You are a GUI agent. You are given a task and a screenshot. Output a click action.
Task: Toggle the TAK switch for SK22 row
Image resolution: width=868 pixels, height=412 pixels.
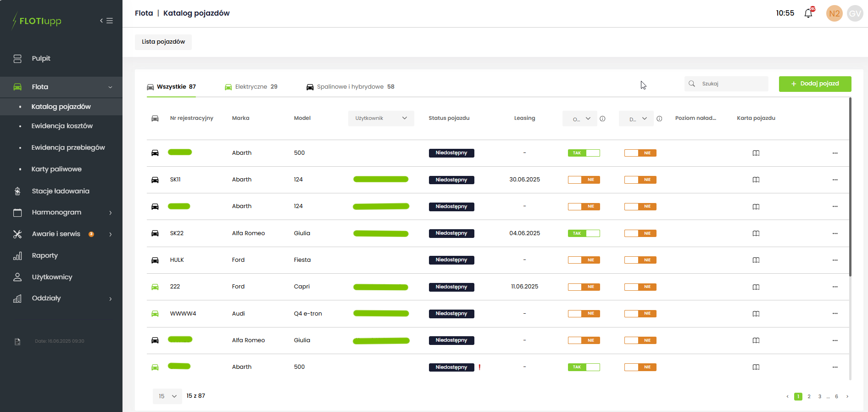[x=584, y=233]
